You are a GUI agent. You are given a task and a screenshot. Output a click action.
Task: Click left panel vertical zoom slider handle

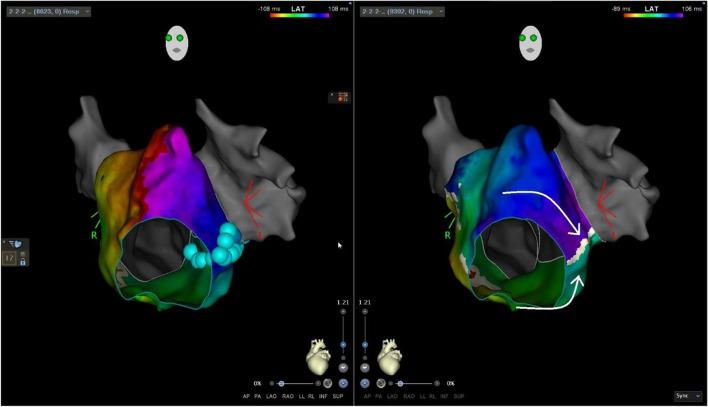(x=342, y=343)
